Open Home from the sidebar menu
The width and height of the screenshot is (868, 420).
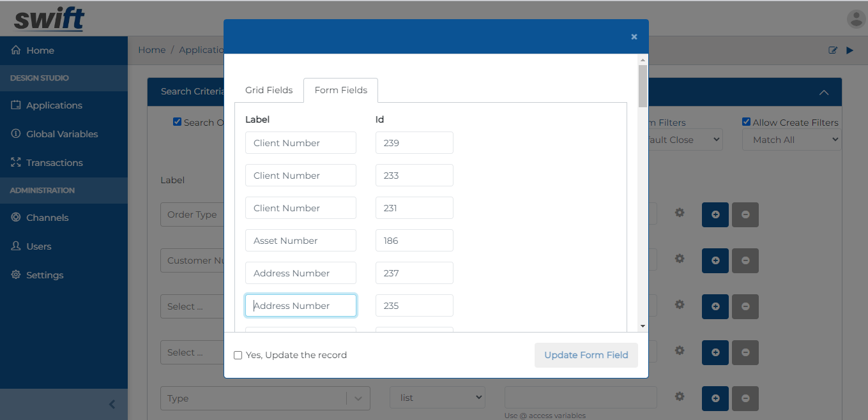[39, 50]
